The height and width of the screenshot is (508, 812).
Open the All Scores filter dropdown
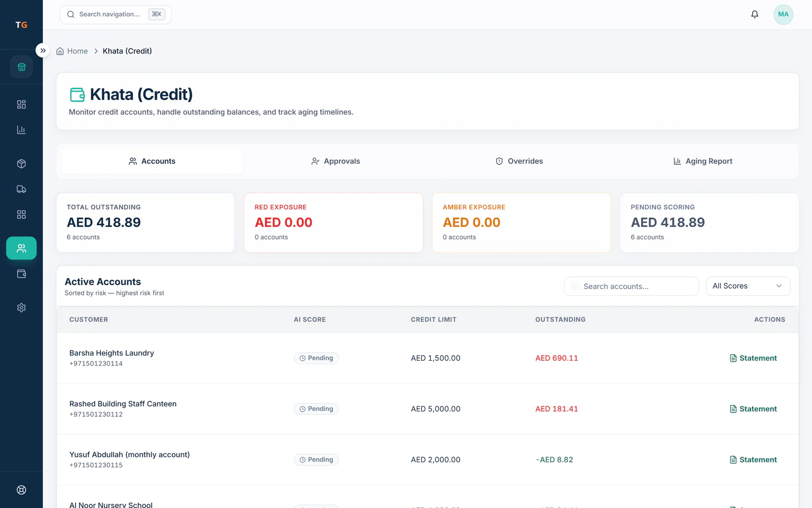pos(748,286)
